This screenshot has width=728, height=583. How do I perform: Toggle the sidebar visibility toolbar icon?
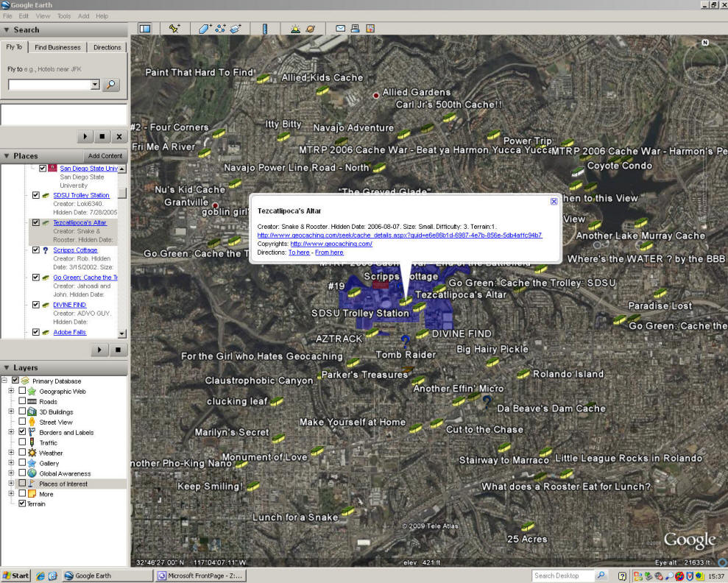pos(145,29)
